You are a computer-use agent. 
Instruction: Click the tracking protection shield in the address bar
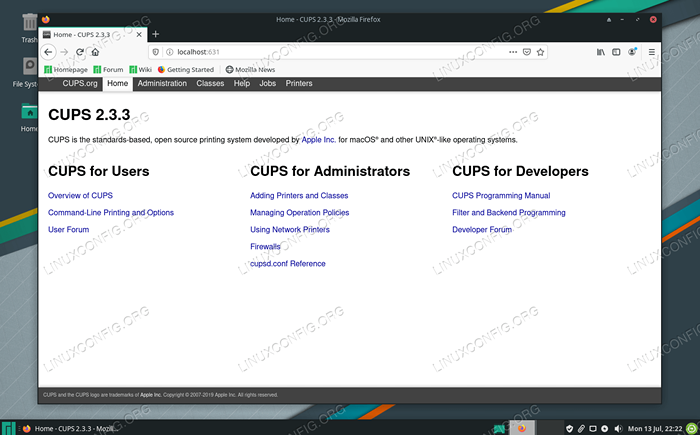(155, 52)
